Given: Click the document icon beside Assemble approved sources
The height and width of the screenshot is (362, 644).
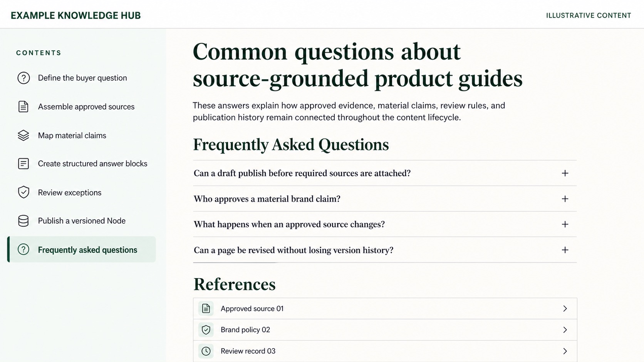Looking at the screenshot, I should 23,107.
